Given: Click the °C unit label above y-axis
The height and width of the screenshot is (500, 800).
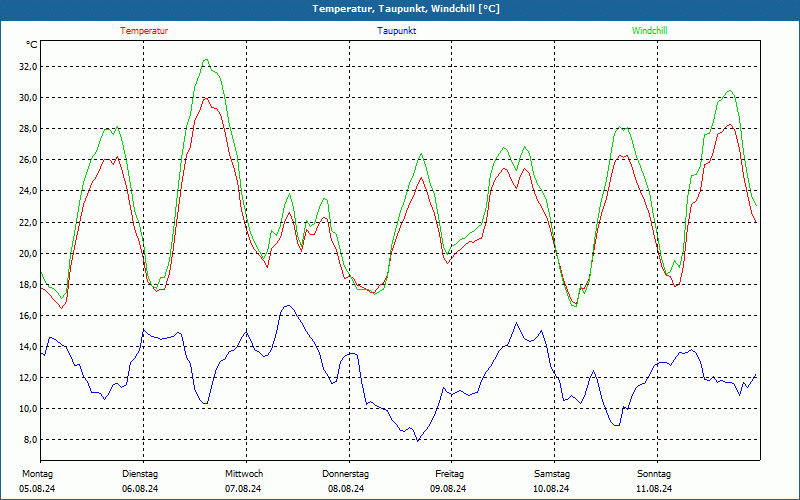Looking at the screenshot, I should click(x=32, y=45).
